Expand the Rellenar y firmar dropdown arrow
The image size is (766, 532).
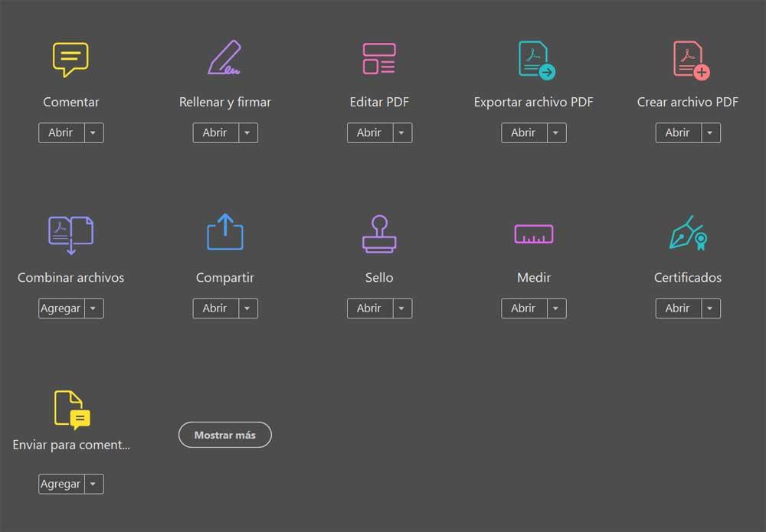click(x=248, y=132)
